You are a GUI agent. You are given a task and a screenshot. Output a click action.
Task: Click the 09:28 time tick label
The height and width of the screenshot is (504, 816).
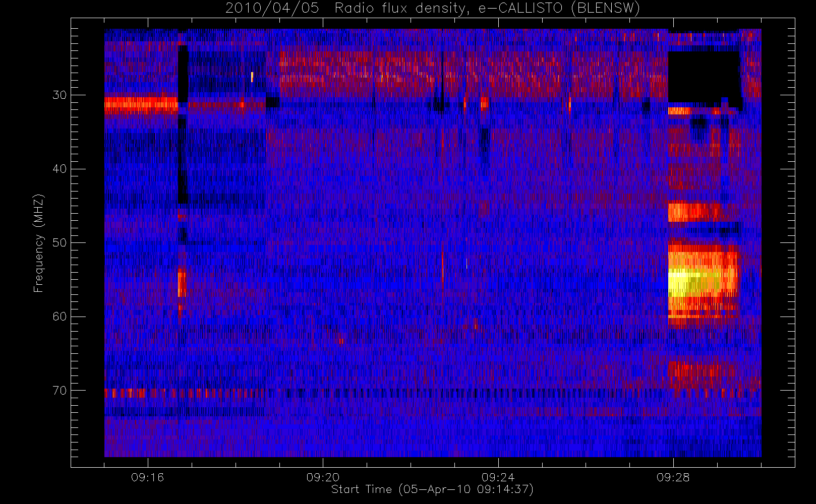click(673, 477)
